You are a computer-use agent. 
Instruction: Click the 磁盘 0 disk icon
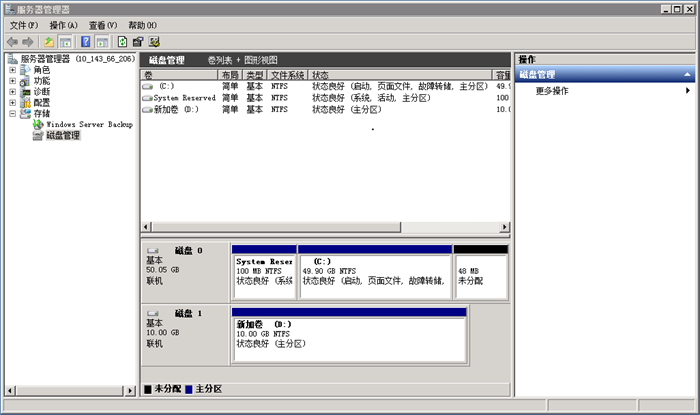coord(153,250)
